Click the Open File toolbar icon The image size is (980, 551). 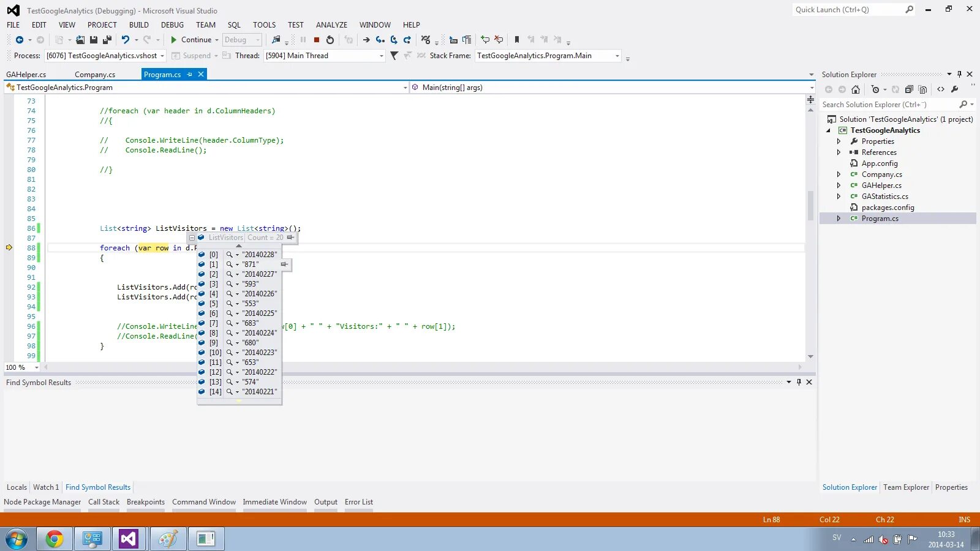(80, 40)
